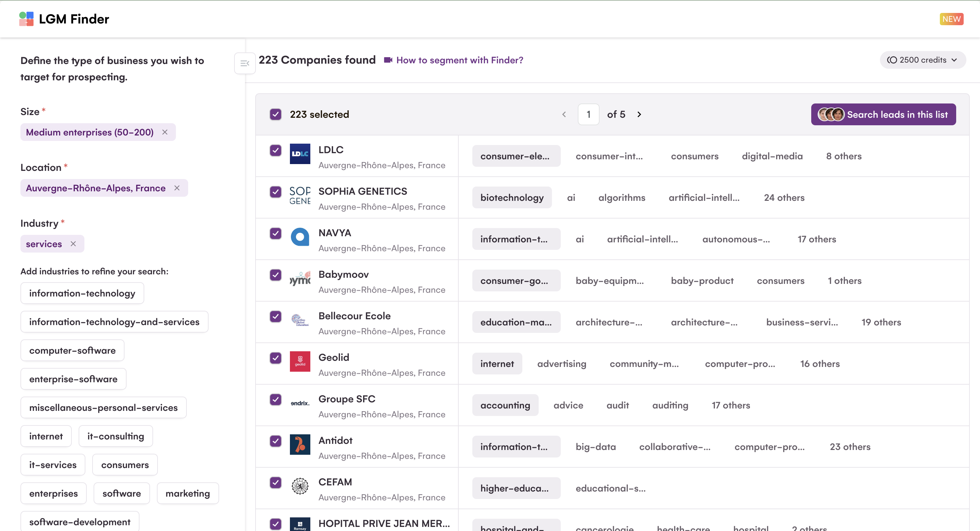Click the Babymoov company logo
This screenshot has width=980, height=531.
pos(300,278)
